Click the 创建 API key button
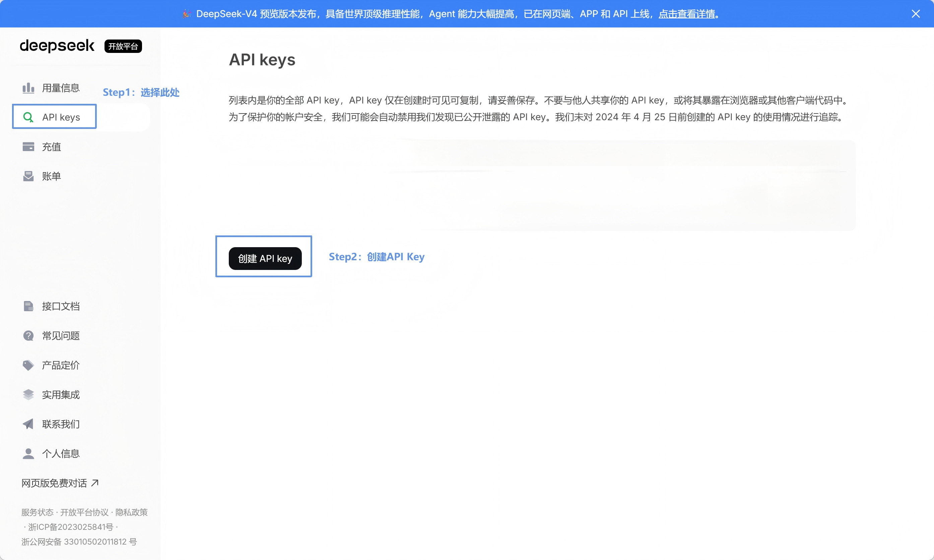This screenshot has width=934, height=560. tap(265, 259)
